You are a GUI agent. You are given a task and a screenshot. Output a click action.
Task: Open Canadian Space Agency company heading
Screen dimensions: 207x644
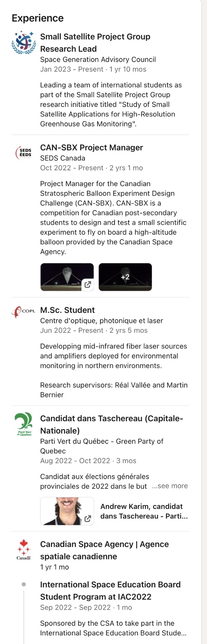pyautogui.click(x=104, y=550)
